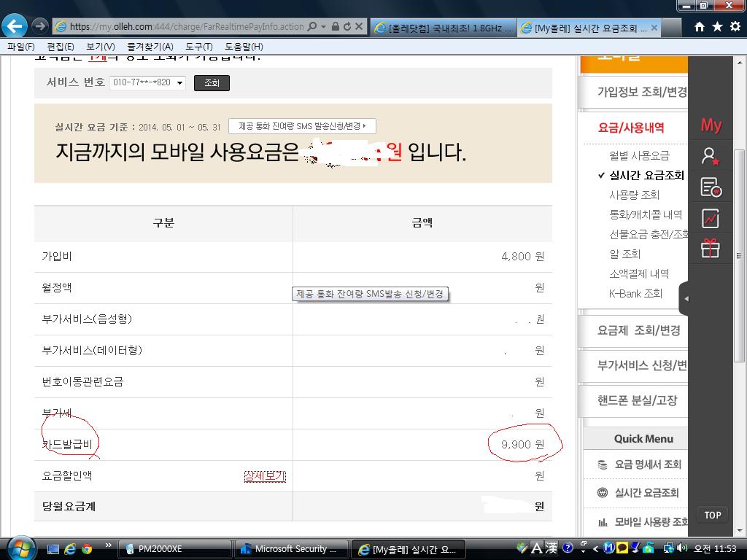Click the 상세보기 link next to 요금할인액
This screenshot has width=747, height=560.
tap(264, 476)
